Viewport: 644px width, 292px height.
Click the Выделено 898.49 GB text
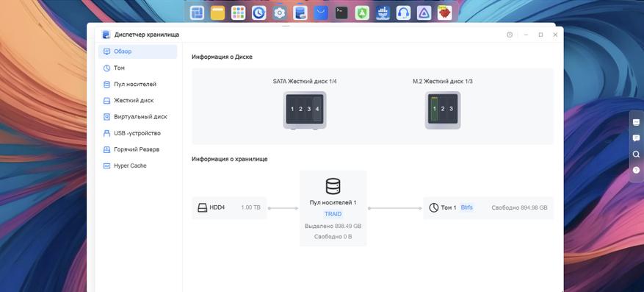(x=333, y=227)
